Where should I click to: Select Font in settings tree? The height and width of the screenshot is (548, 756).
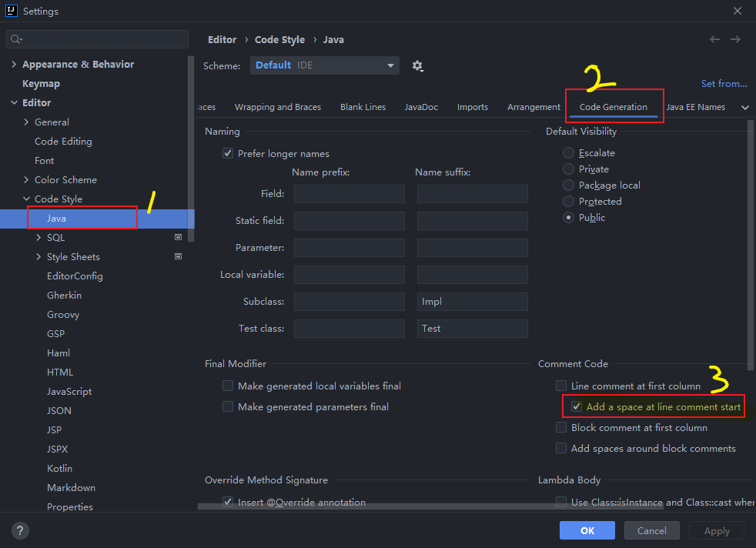pyautogui.click(x=45, y=161)
